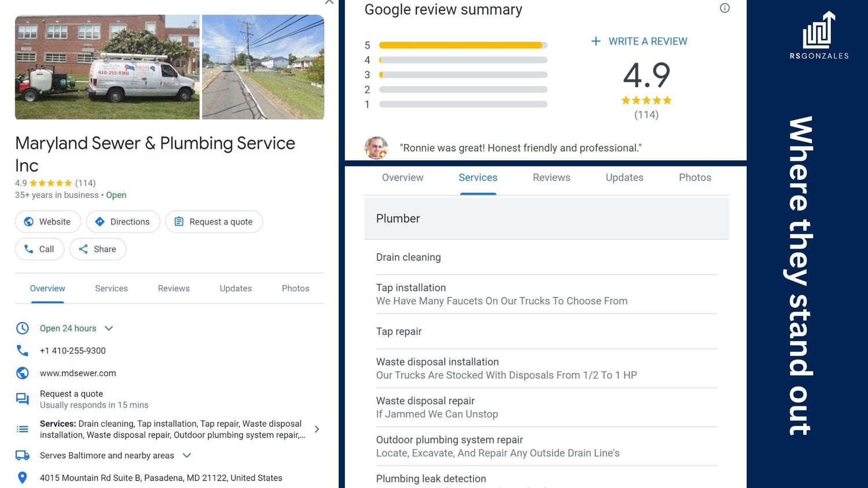The width and height of the screenshot is (868, 488).
Task: Click the Website button
Action: coord(48,221)
